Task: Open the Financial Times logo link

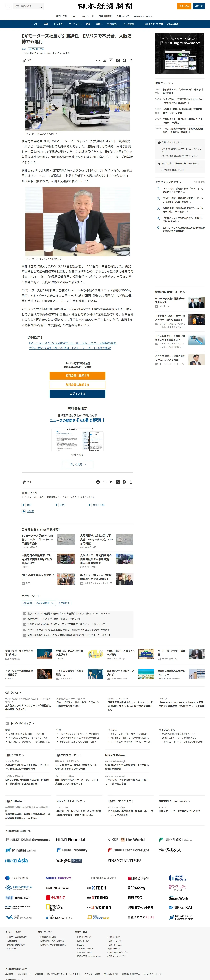Action: 124,861
